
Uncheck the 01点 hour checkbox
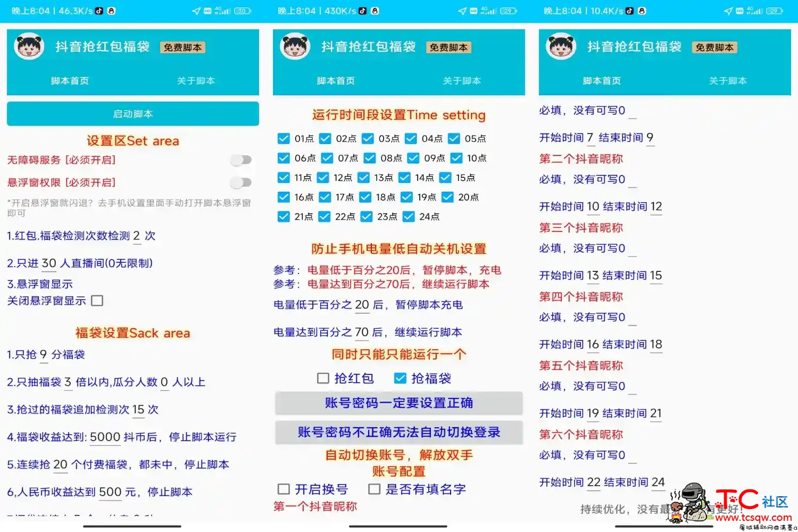point(284,138)
